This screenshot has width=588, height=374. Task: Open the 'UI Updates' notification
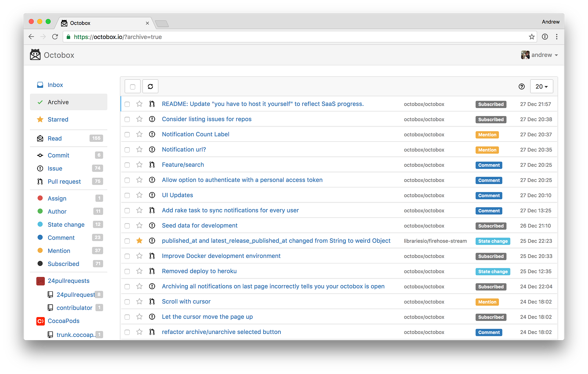pos(178,195)
